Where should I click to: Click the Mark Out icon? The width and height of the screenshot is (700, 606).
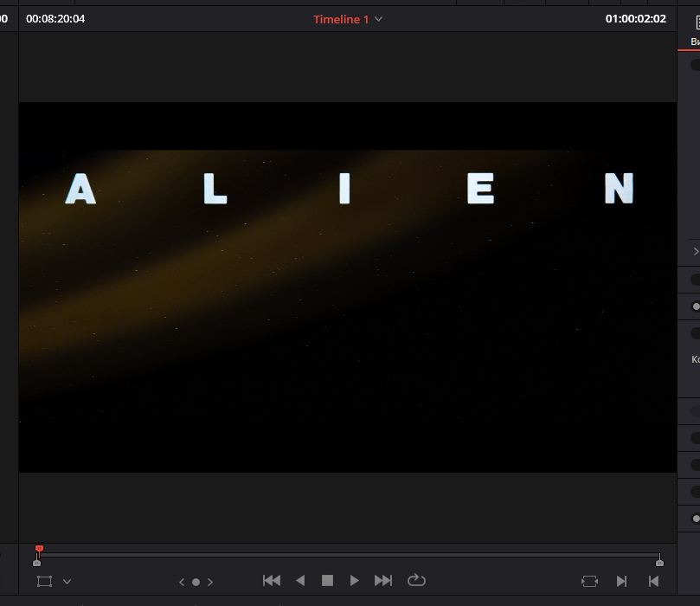pyautogui.click(x=653, y=581)
